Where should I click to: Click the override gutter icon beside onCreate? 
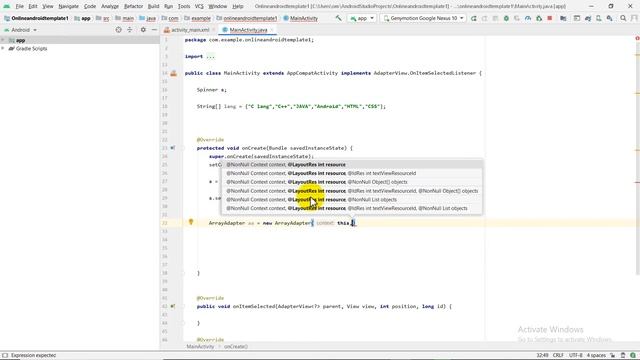[x=173, y=148]
